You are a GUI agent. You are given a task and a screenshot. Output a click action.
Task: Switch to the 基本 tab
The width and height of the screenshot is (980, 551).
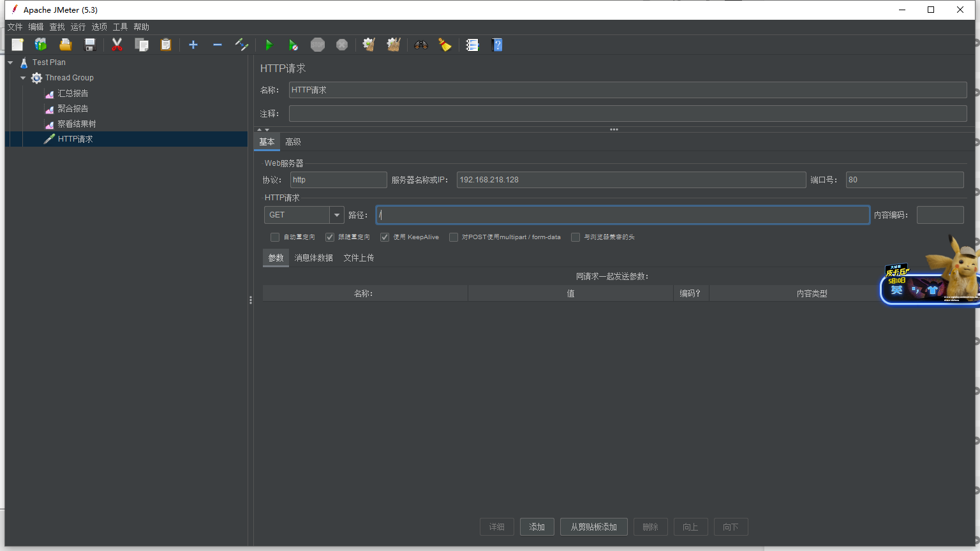(x=267, y=142)
